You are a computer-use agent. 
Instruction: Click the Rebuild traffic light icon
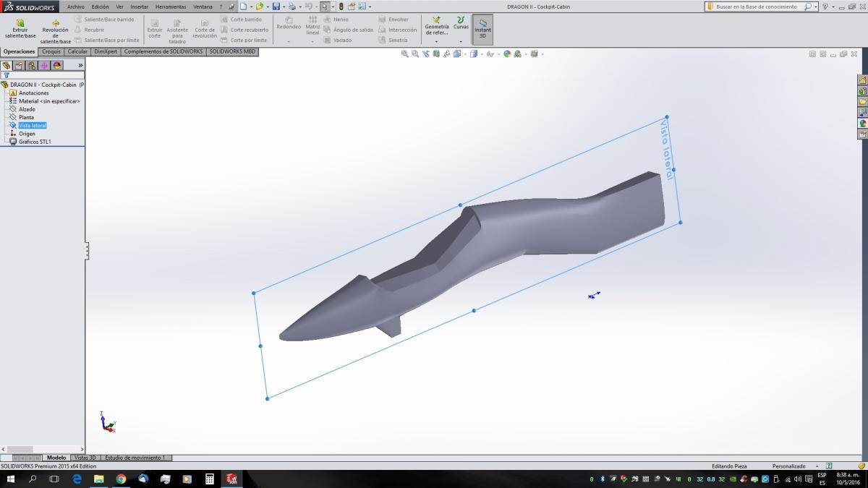(x=341, y=7)
